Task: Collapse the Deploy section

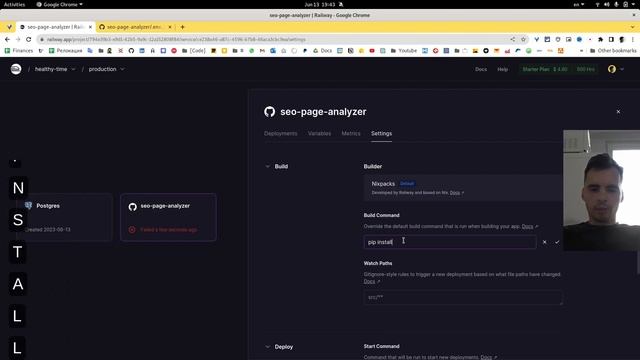Action: tap(267, 347)
